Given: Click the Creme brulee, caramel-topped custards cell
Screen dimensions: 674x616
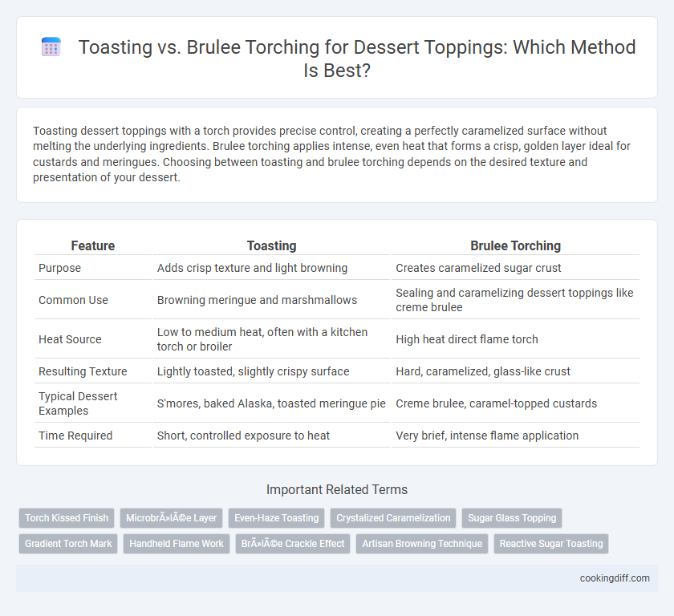Looking at the screenshot, I should (497, 403).
